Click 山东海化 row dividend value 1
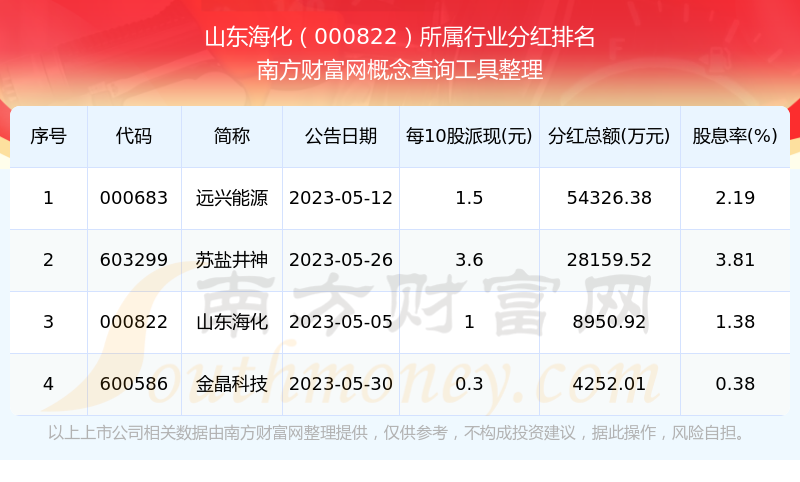The image size is (800, 482). click(469, 322)
